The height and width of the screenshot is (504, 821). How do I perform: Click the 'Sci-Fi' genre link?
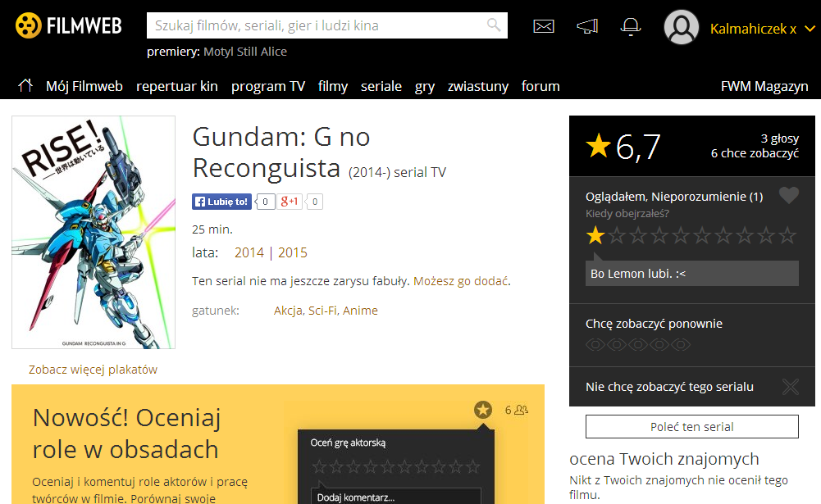(322, 311)
